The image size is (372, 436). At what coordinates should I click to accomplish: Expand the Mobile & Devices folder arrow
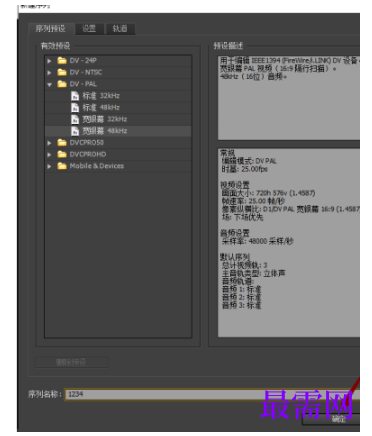(x=49, y=166)
